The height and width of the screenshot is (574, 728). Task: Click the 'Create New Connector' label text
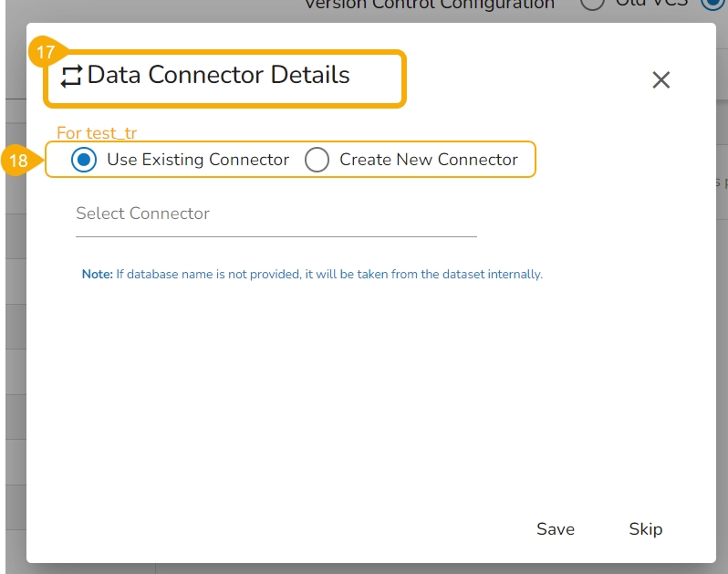[429, 160]
